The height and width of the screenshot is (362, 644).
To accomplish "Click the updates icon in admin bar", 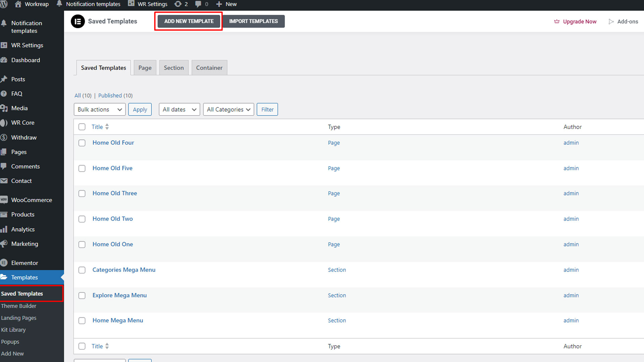I will click(178, 4).
